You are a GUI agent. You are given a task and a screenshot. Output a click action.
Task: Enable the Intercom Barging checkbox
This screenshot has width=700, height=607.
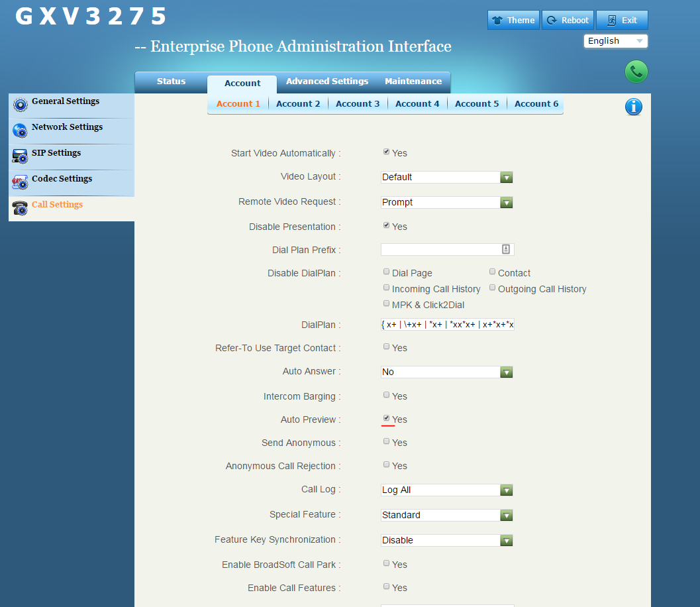tap(386, 395)
